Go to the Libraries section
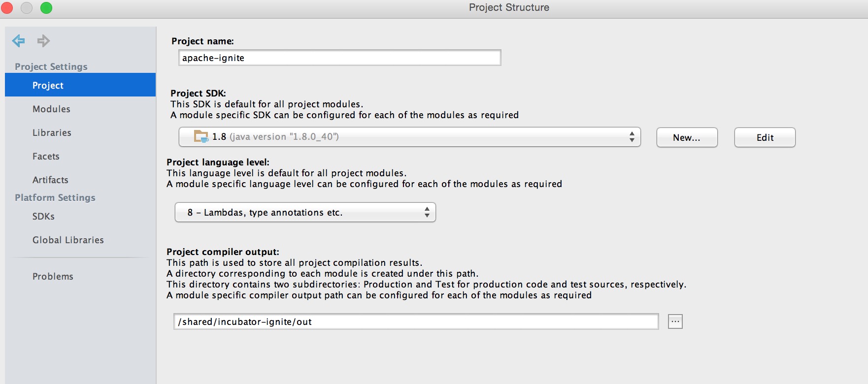Image resolution: width=868 pixels, height=384 pixels. 52,132
